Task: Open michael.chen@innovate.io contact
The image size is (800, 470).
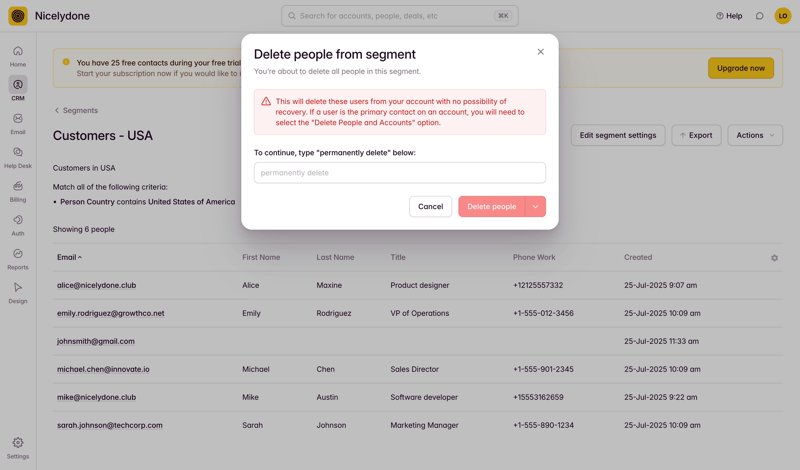Action: pyautogui.click(x=103, y=369)
